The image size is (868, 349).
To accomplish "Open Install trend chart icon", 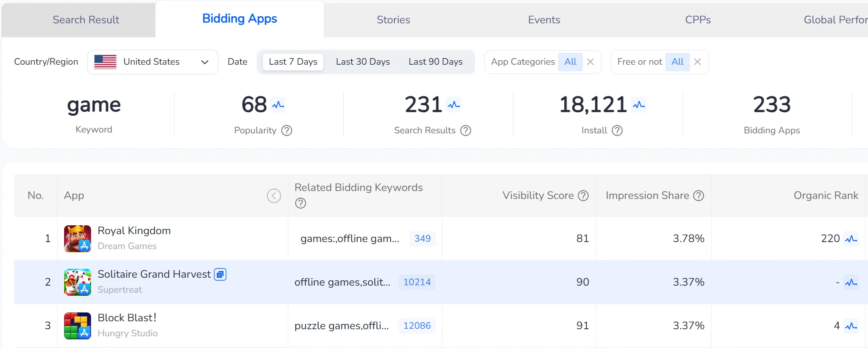I will pos(639,105).
